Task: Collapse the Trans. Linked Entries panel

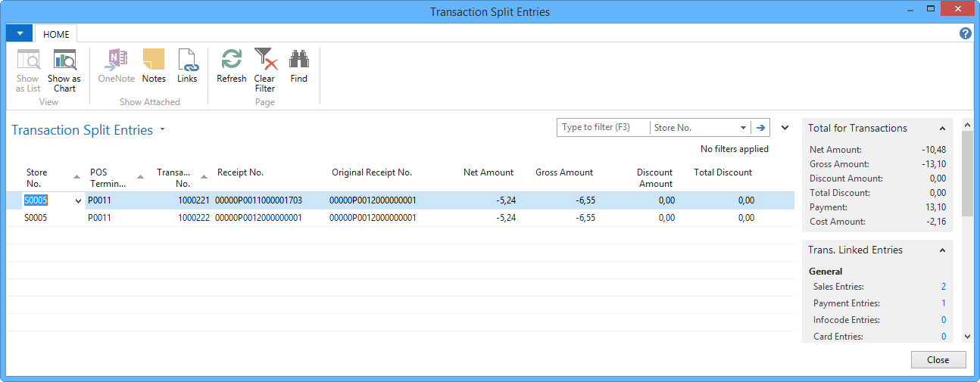Action: 942,250
